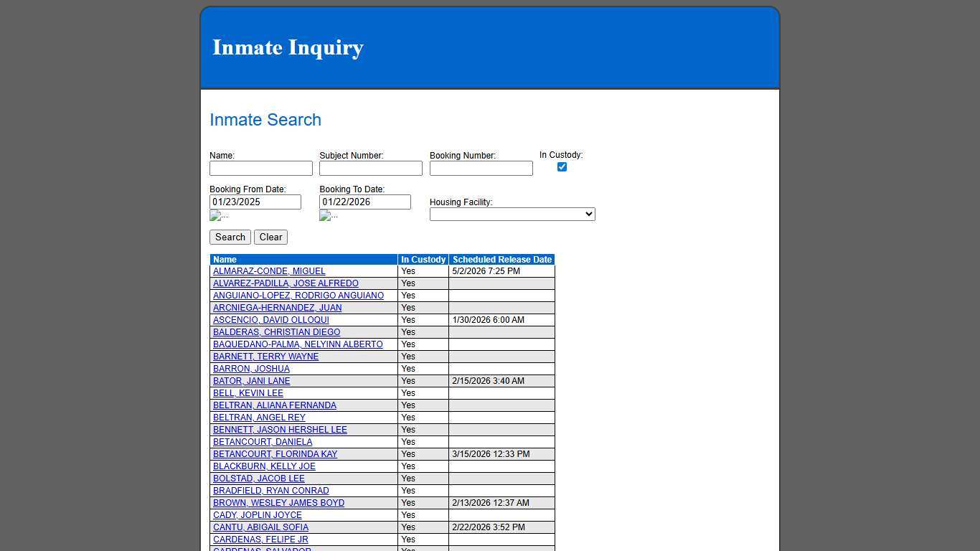The image size is (980, 551).
Task: View BROWN, WESLEY JAMES BOYD record
Action: [x=278, y=503]
